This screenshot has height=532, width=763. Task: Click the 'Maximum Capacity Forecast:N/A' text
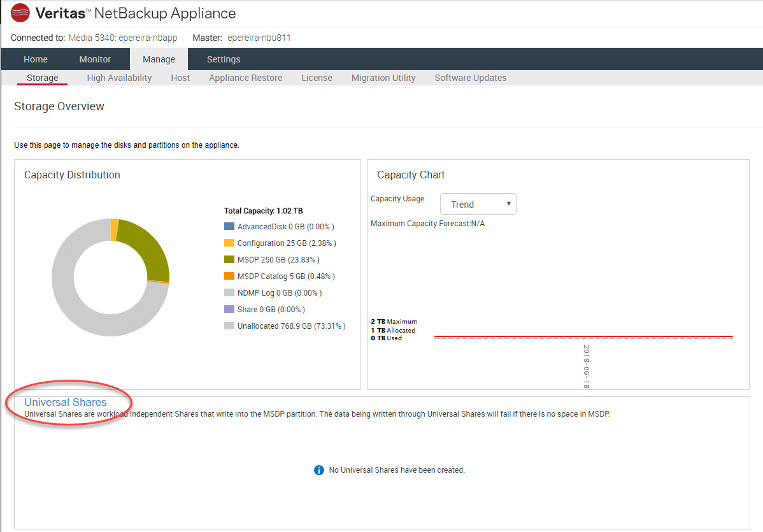(428, 224)
